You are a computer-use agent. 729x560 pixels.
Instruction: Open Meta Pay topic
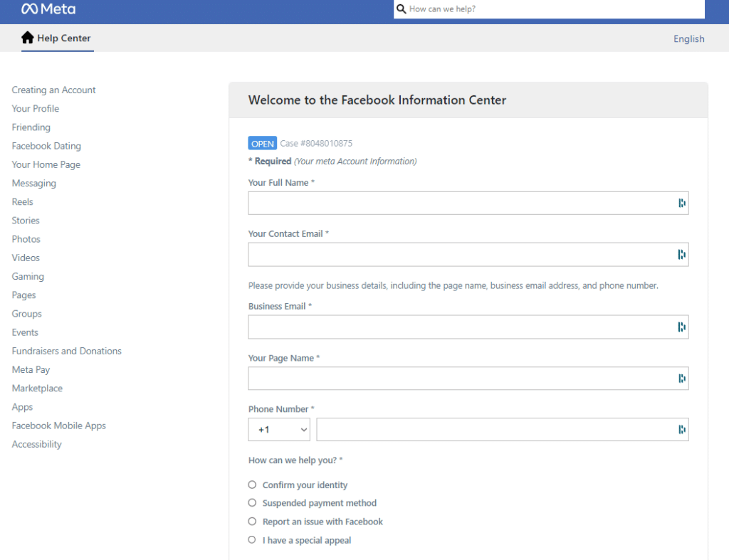coord(31,369)
